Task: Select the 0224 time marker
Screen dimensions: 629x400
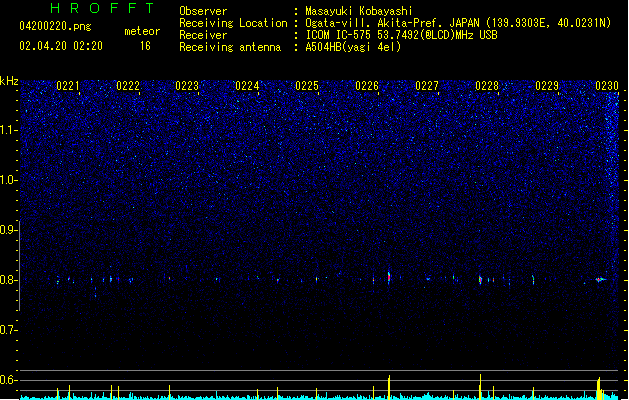Action: click(247, 86)
